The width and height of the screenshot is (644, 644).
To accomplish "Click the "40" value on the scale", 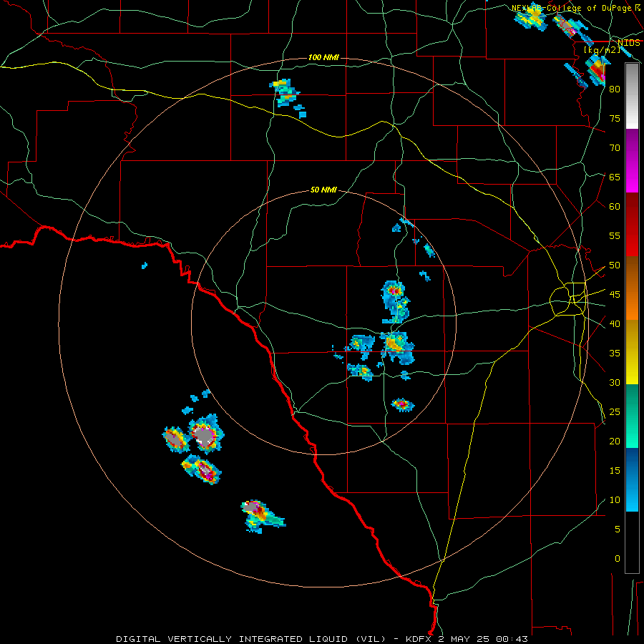I will [x=615, y=324].
